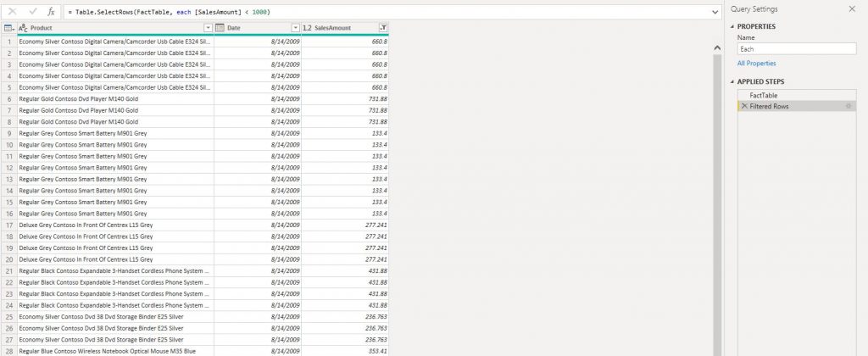This screenshot has height=356, width=868.
Task: Click Product cell in row 6
Action: 115,98
